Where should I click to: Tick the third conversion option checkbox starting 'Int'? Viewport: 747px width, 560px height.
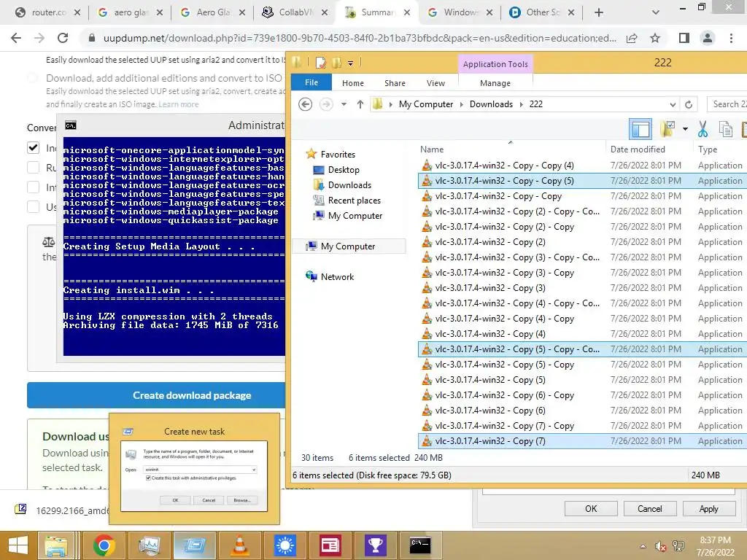34,187
